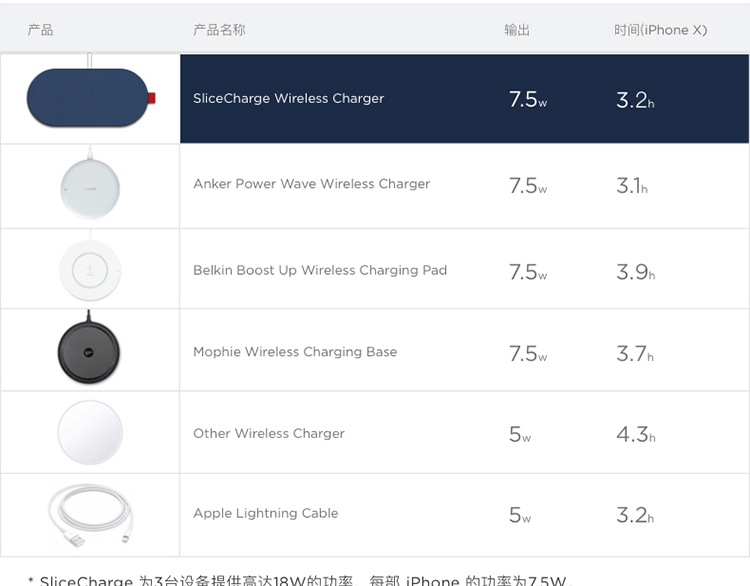Click the 4.3h charging time value
Screen dimensions: 750x586
point(636,434)
